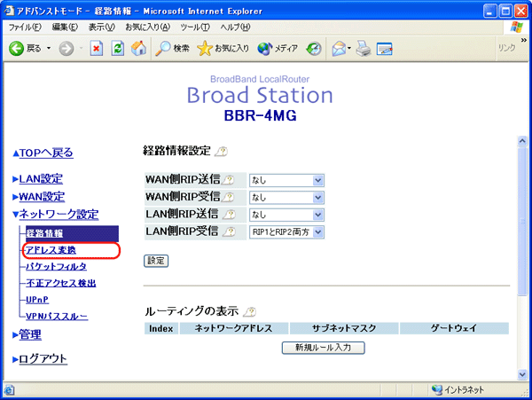Screen dimensions: 532x400
Task: Open the ヘルプ(H) menu
Action: click(x=235, y=27)
